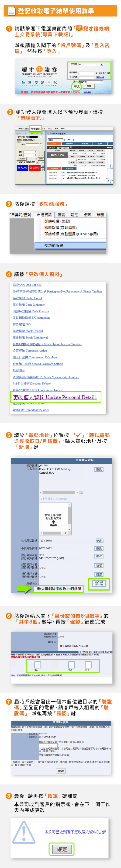Click the 更改個人資料 Update Personal Details link
The height and width of the screenshot is (868, 121).
(x=55, y=397)
